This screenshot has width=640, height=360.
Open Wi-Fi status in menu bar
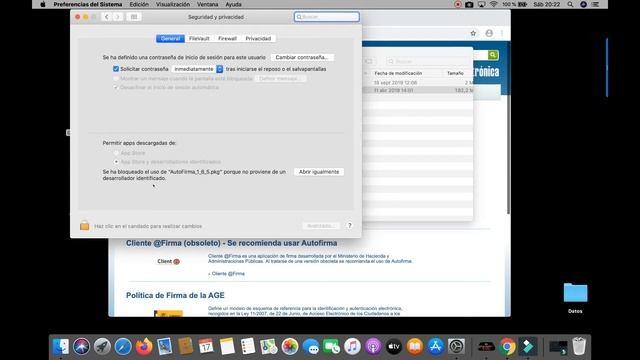(493, 4)
